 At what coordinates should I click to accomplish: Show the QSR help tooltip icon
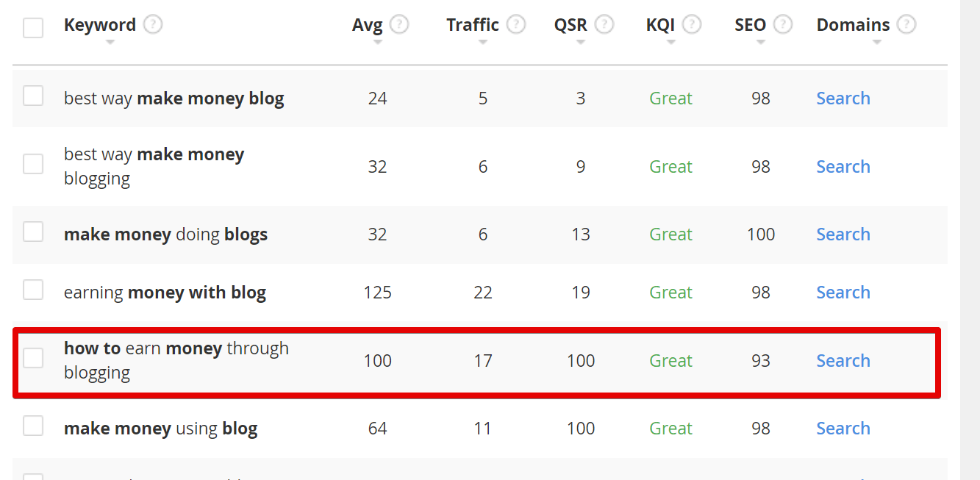[x=604, y=25]
